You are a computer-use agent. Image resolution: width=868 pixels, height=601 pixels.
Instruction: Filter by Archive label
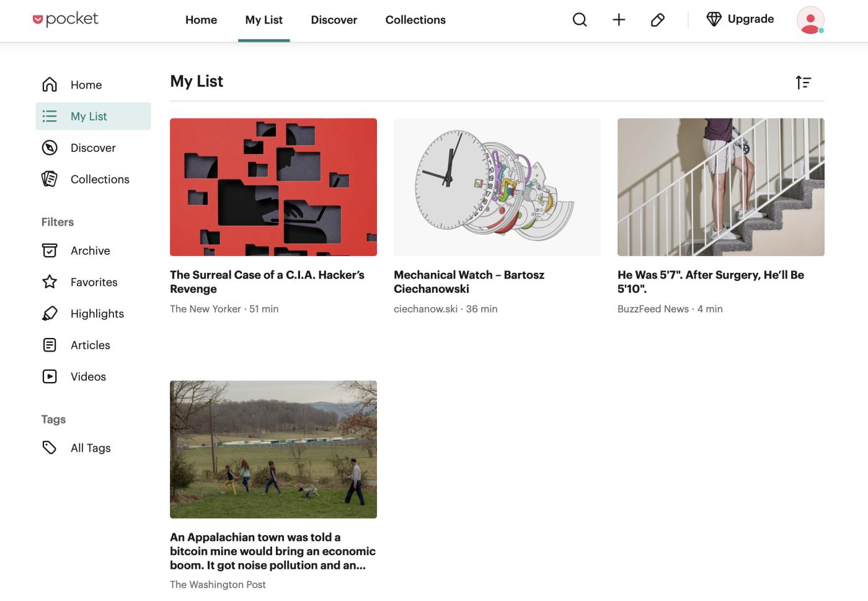(x=91, y=251)
